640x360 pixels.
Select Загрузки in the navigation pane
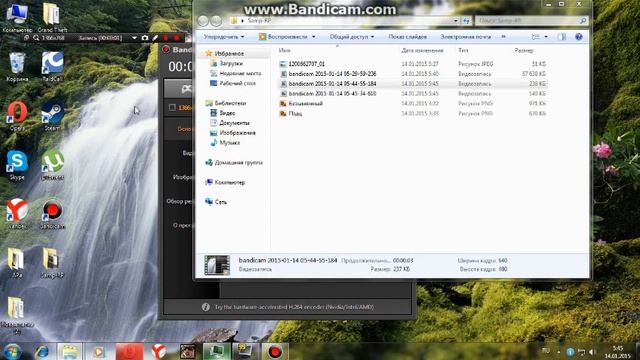pyautogui.click(x=231, y=63)
